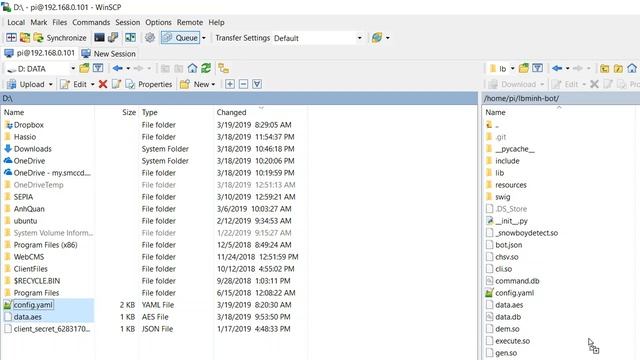
Task: Click the globe session icon in toolbar
Action: click(377, 38)
